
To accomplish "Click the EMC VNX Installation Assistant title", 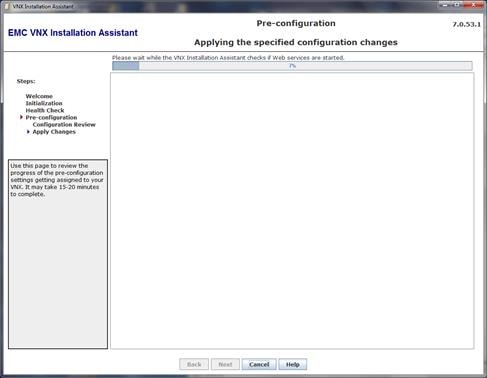I will (x=73, y=33).
